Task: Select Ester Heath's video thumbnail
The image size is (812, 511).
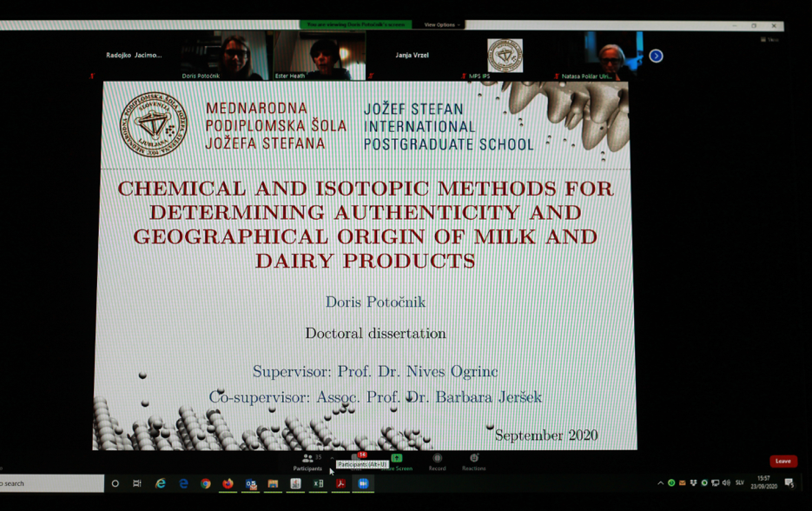Action: (319, 56)
